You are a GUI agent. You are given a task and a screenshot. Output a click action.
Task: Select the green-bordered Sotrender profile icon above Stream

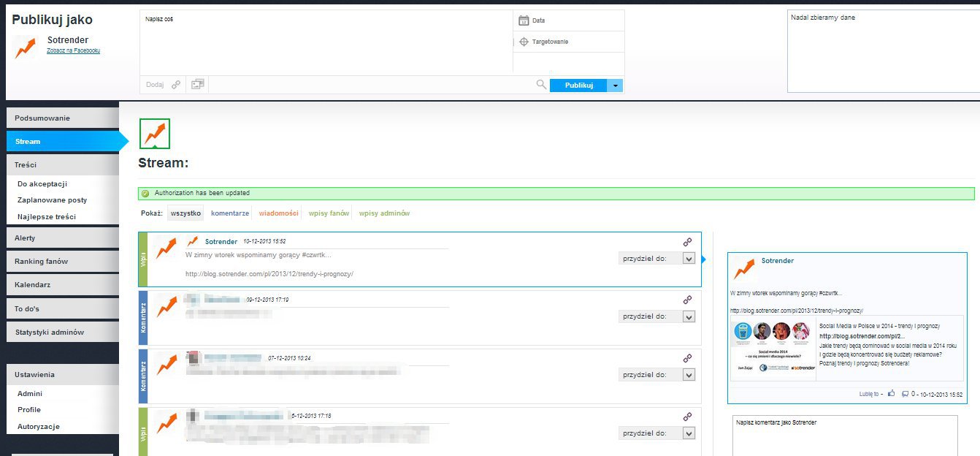154,133
